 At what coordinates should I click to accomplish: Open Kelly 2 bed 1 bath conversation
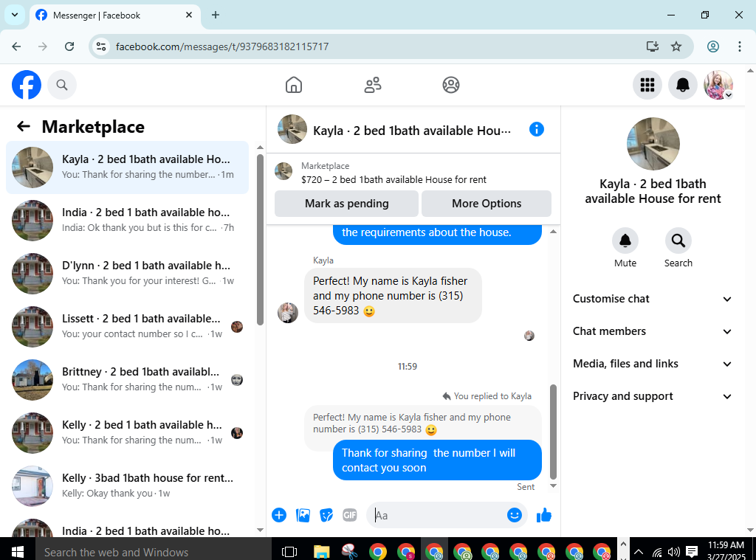tap(127, 433)
